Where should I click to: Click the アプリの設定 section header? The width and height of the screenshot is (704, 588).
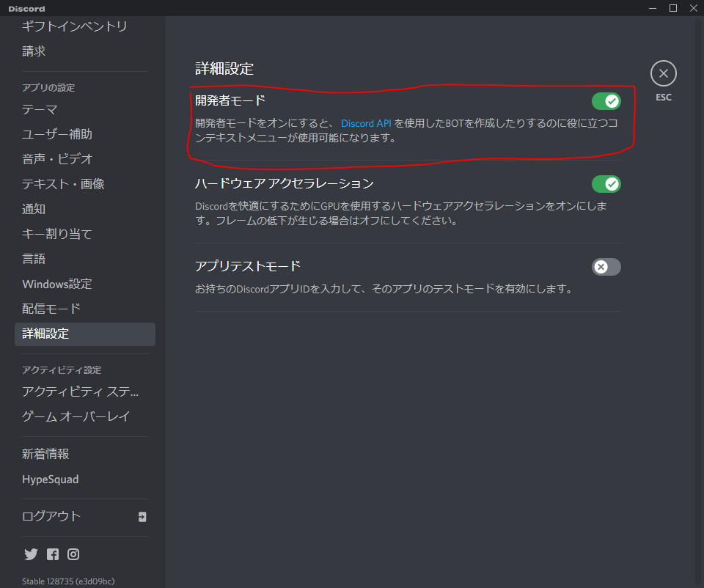[48, 87]
